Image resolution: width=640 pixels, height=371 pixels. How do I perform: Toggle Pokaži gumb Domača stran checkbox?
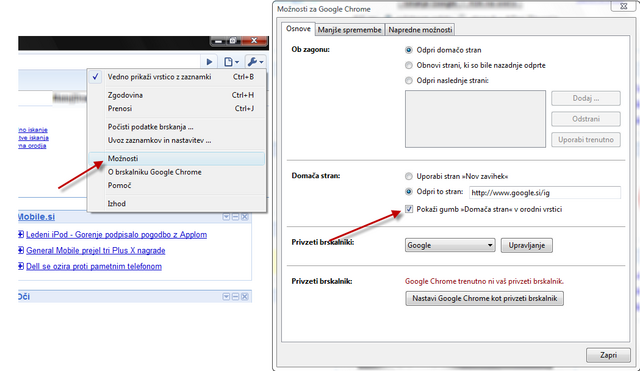tap(409, 209)
